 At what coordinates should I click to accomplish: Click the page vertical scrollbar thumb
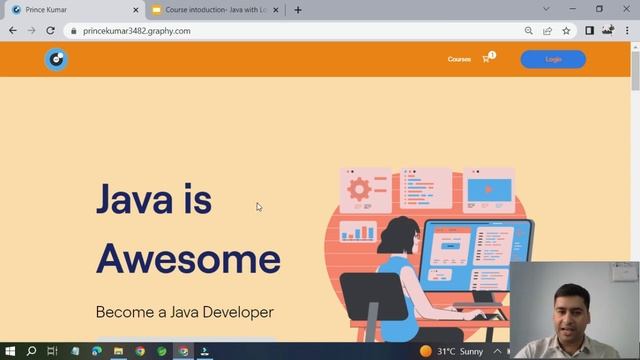[636, 71]
